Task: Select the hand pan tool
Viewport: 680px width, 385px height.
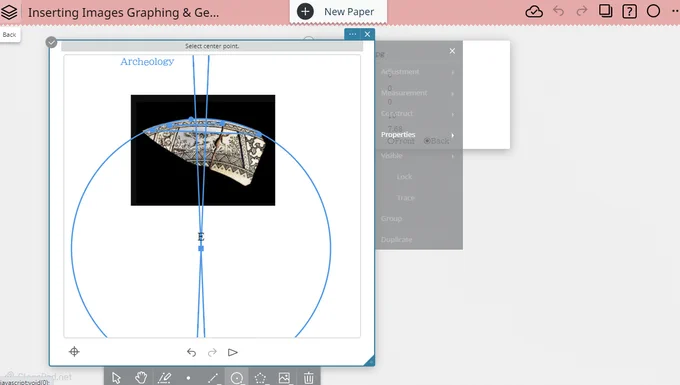Action: 141,378
